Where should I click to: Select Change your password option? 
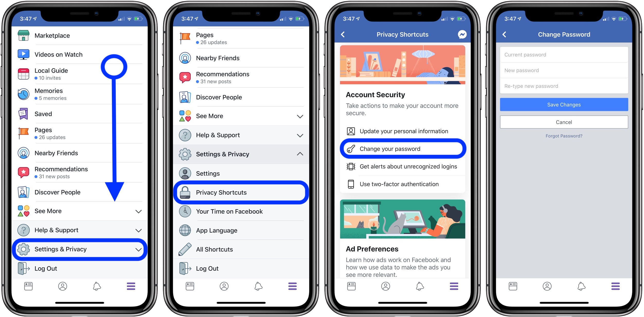coord(402,148)
